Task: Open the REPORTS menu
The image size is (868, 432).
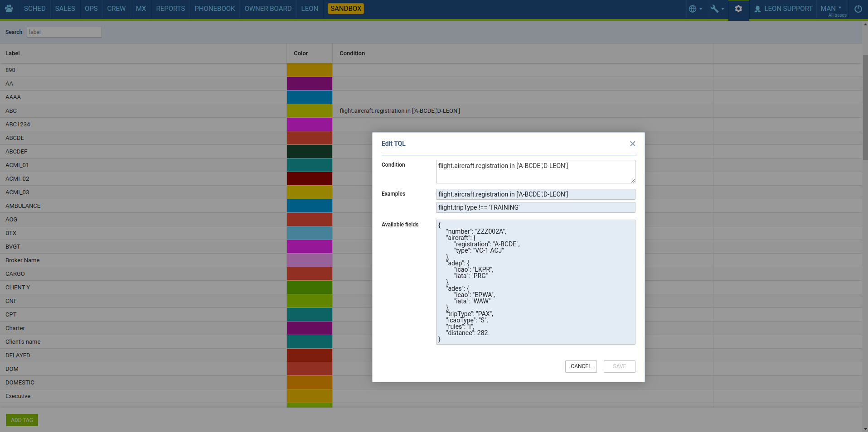Action: pyautogui.click(x=170, y=9)
